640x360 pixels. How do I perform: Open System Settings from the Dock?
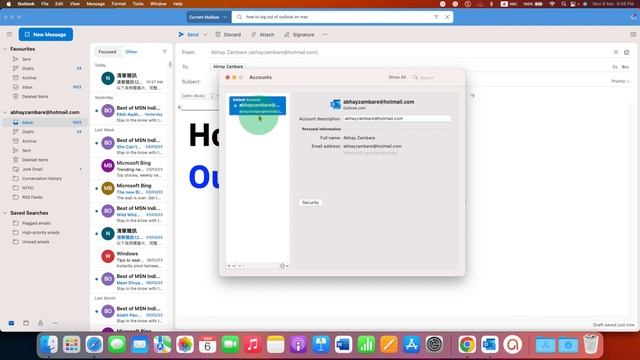pyautogui.click(x=434, y=345)
